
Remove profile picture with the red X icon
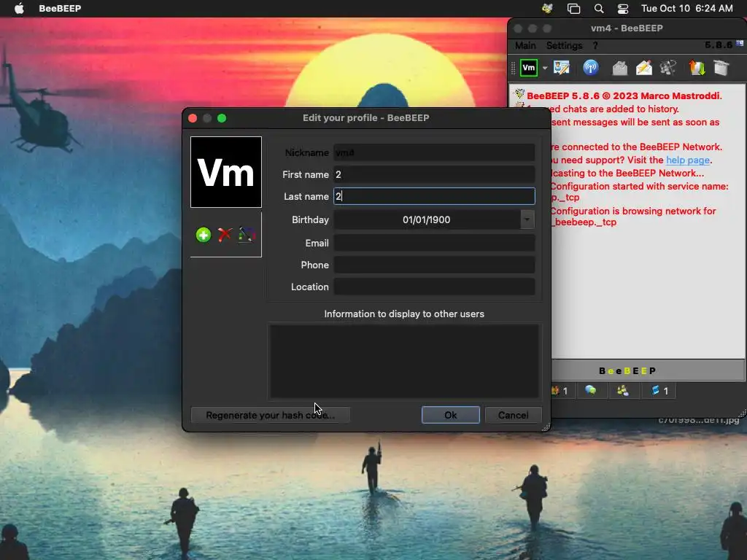[225, 235]
